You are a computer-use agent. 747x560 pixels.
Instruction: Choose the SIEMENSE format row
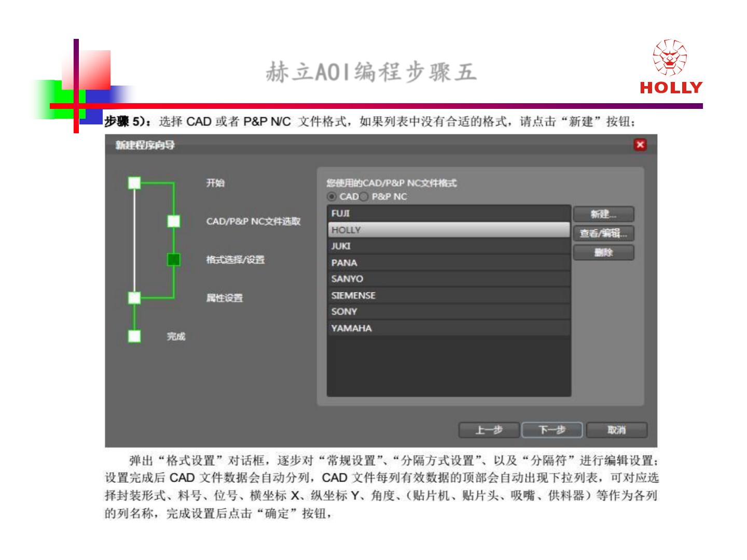click(449, 296)
